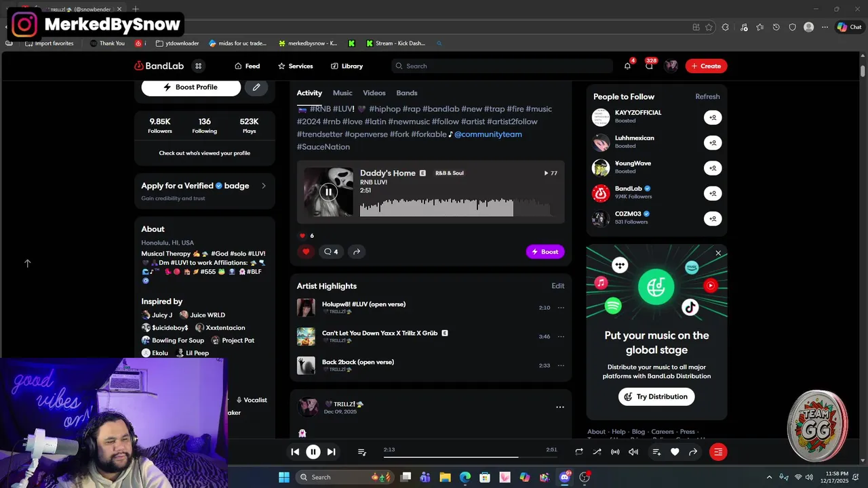Click Edit in Artist Highlights
This screenshot has height=488, width=868.
click(x=558, y=286)
